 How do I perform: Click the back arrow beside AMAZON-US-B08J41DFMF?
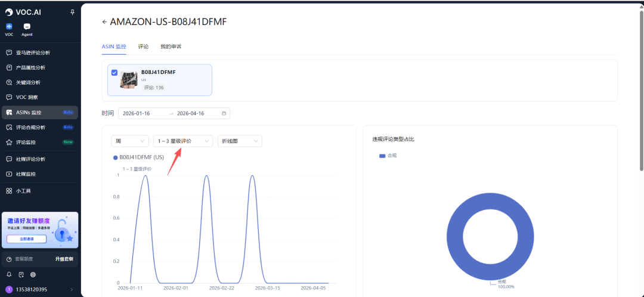coord(105,21)
